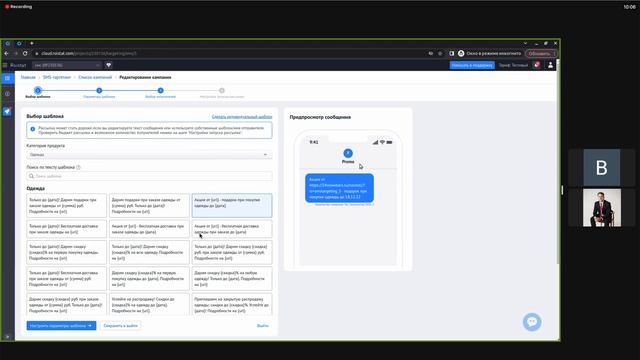This screenshot has height=360, width=640.
Task: Click the side panel icon in the browser toolbar
Action: click(451, 53)
